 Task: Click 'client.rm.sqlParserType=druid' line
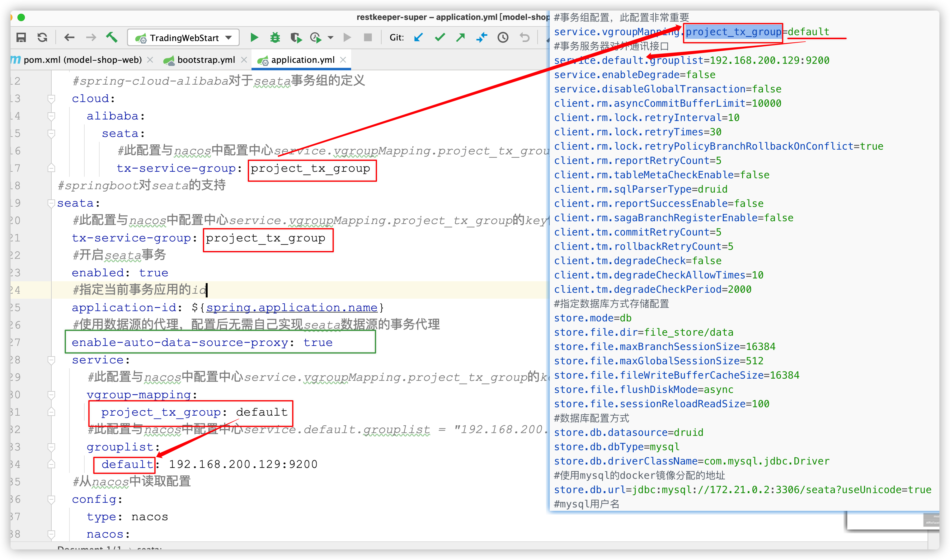[641, 189]
